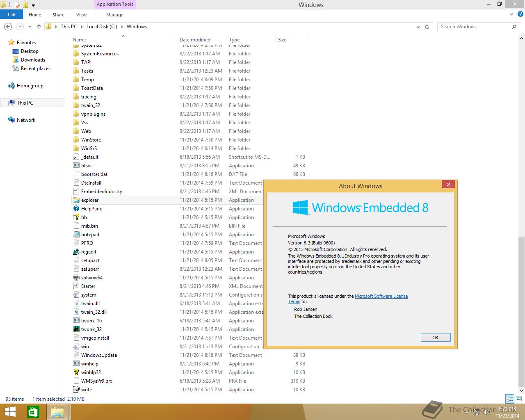Image resolution: width=525 pixels, height=420 pixels.
Task: Click the hh help file icon
Action: (76, 217)
